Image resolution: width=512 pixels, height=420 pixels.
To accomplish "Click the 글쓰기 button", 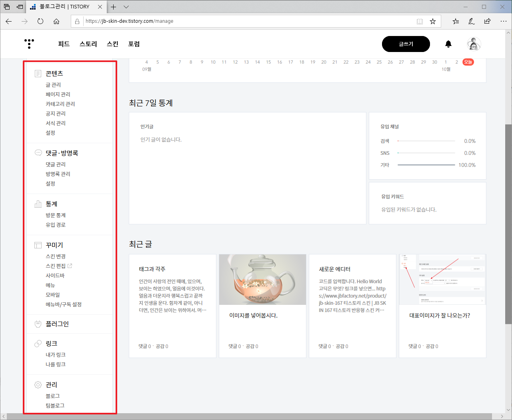I will [406, 44].
